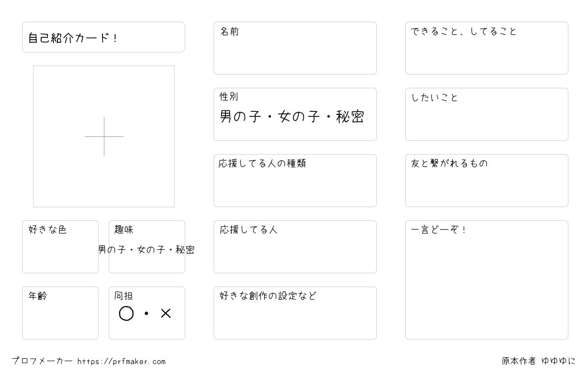The image size is (588, 368).
Task: Click the 応援してる人の種類 field
Action: tap(295, 181)
